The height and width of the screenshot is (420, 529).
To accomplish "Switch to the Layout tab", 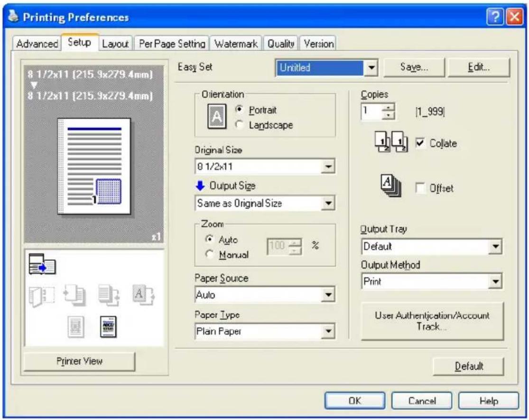I will (x=115, y=44).
